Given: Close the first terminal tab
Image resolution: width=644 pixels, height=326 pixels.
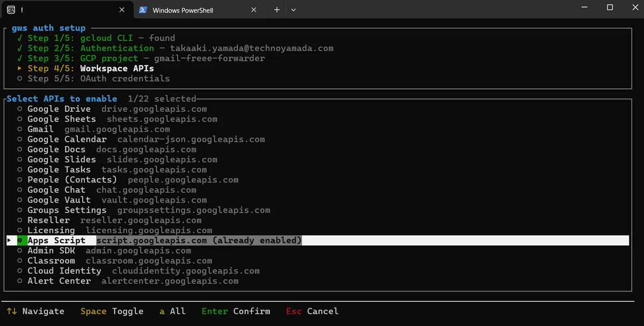Looking at the screenshot, I should click(122, 10).
